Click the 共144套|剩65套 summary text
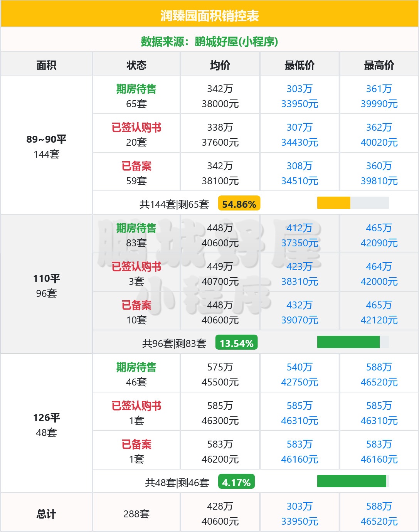Image resolution: width=419 pixels, height=532 pixels. click(x=174, y=204)
